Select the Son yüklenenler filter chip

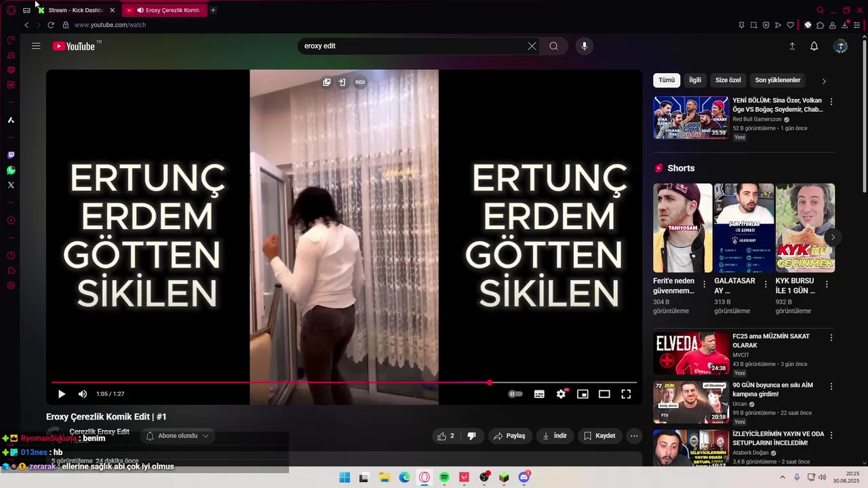778,80
